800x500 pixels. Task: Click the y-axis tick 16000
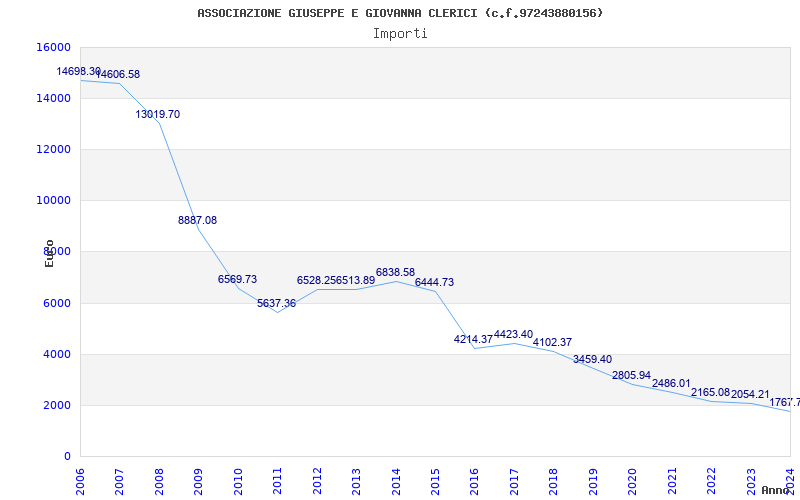coord(54,47)
